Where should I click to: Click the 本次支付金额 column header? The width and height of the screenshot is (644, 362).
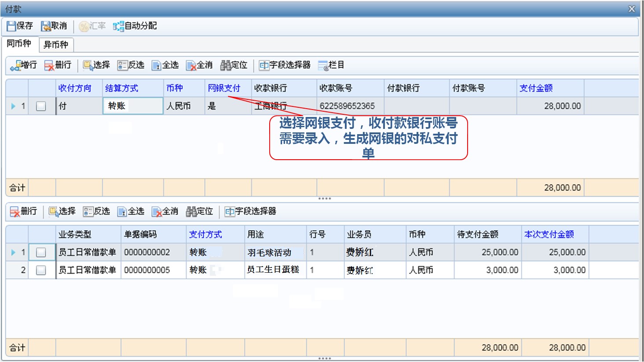tap(549, 234)
